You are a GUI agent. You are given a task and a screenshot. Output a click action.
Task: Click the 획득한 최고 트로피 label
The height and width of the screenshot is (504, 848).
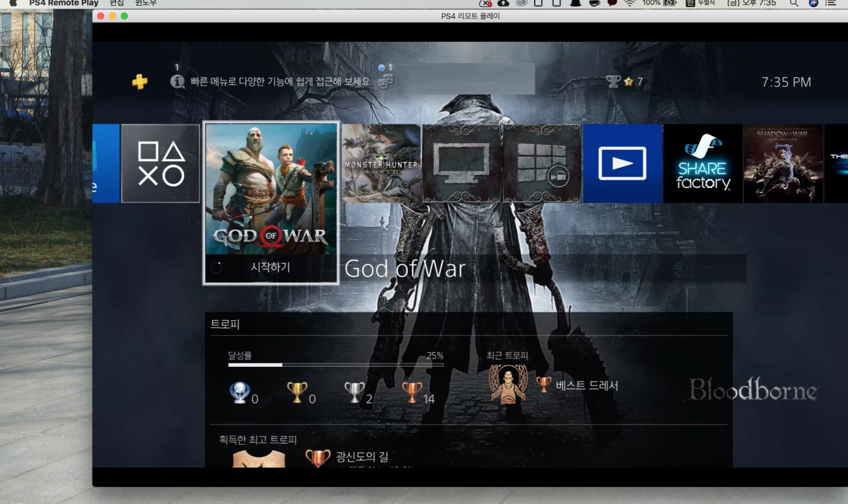pyautogui.click(x=258, y=440)
